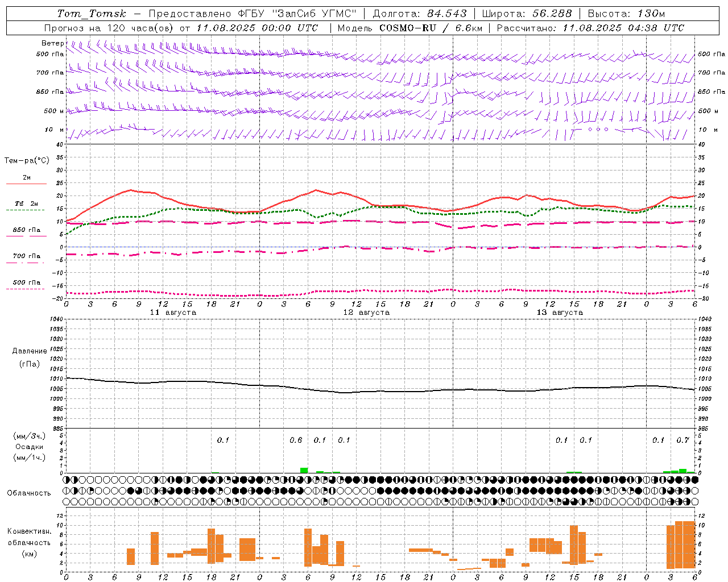This screenshot has height=582, width=728.
Task: Click the 13 августа date label
Action: click(560, 312)
